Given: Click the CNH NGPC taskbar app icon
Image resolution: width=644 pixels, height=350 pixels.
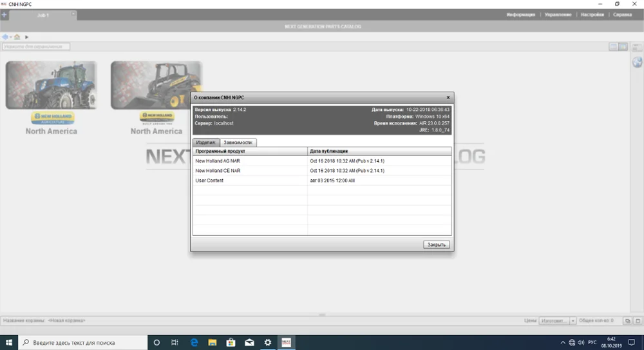Looking at the screenshot, I should [x=287, y=342].
